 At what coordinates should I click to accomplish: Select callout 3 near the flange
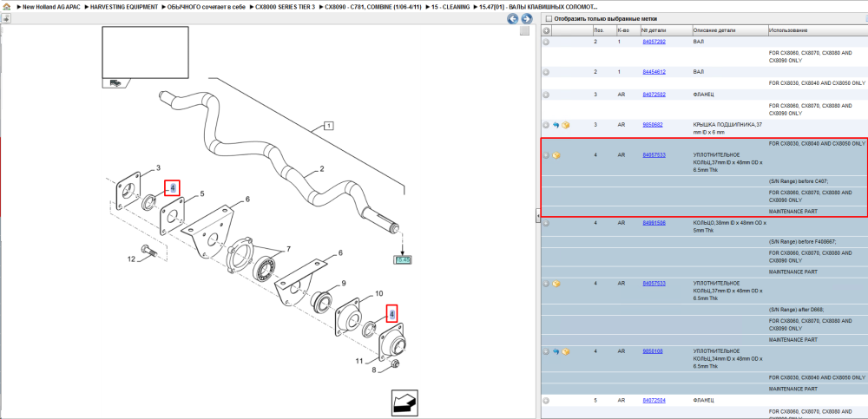click(158, 167)
